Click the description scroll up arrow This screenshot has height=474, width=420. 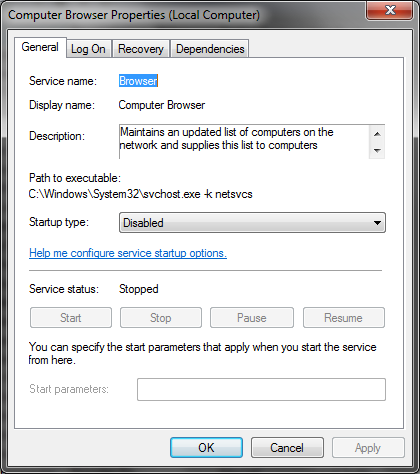click(377, 134)
